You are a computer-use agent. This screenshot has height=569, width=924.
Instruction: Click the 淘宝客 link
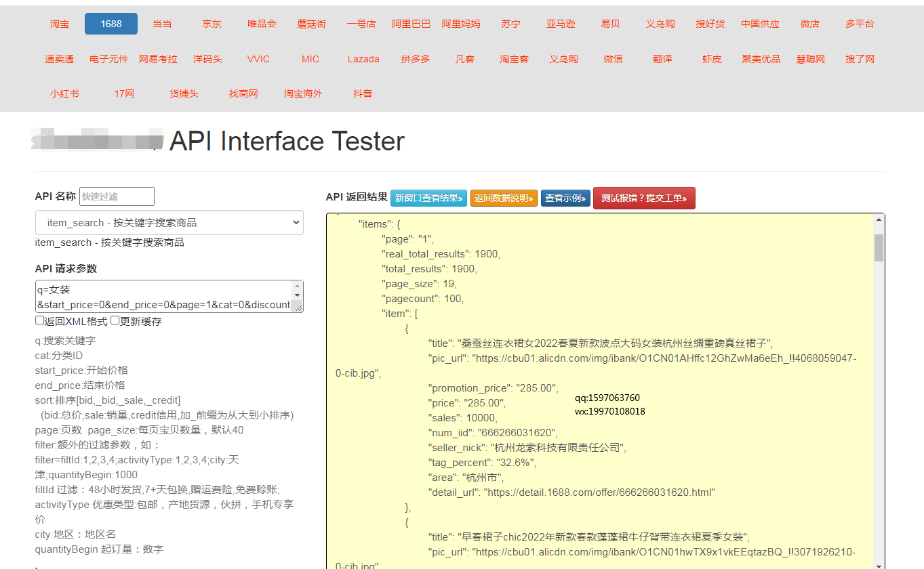click(515, 59)
